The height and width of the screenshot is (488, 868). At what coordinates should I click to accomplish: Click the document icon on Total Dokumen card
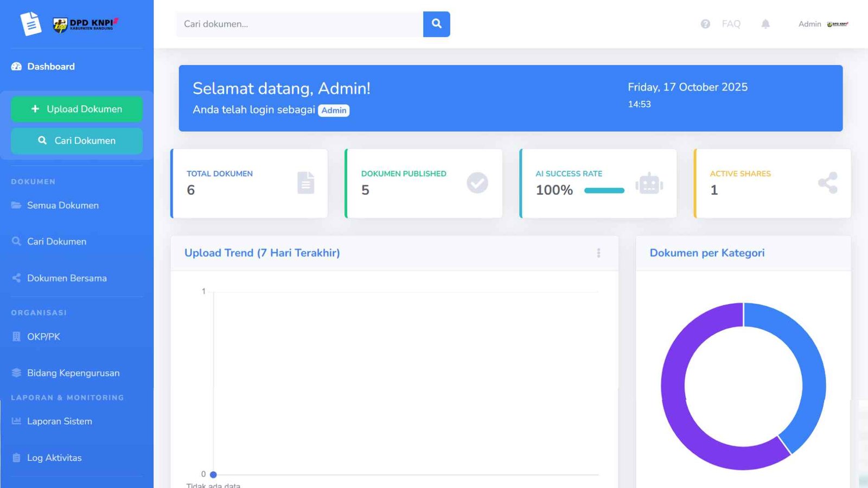[x=305, y=183]
